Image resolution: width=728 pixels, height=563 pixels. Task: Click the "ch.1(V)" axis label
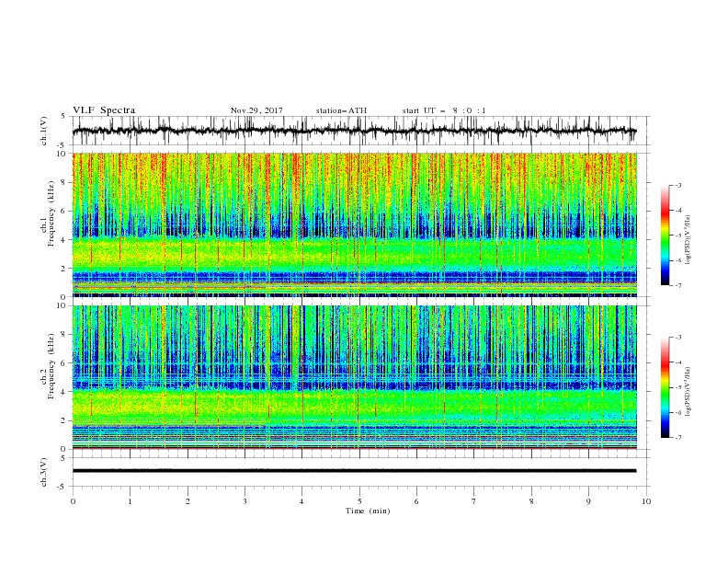pos(44,131)
